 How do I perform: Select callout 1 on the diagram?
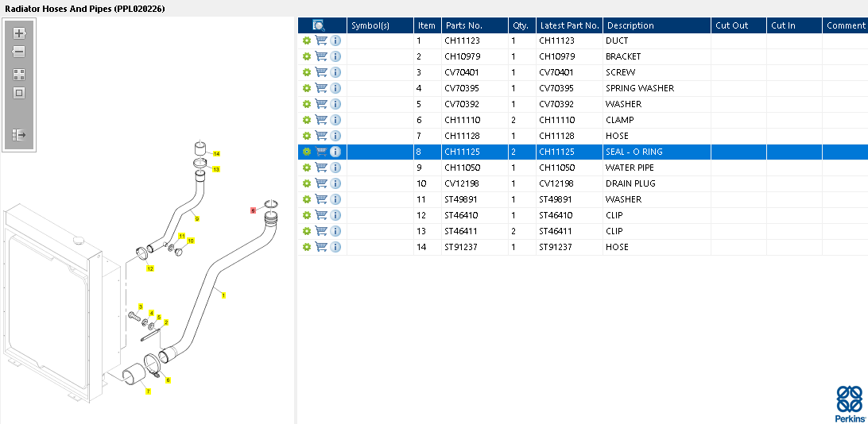[x=223, y=295]
